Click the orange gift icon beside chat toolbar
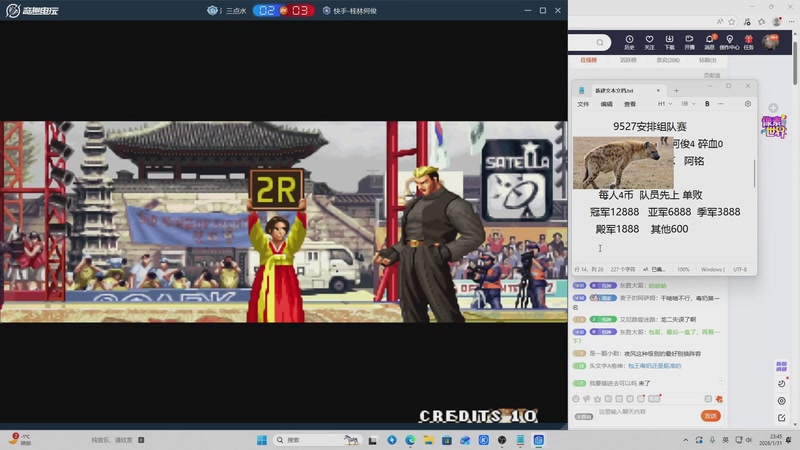 click(x=719, y=399)
